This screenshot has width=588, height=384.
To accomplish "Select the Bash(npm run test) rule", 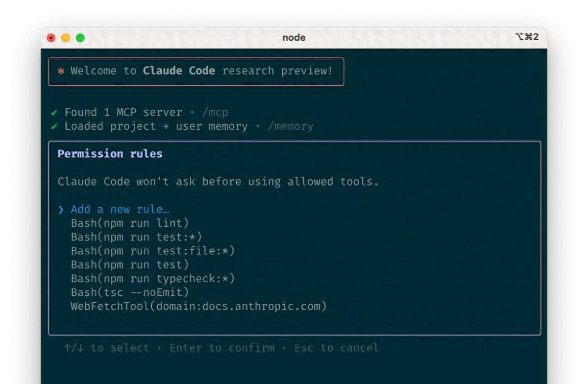I will [130, 265].
